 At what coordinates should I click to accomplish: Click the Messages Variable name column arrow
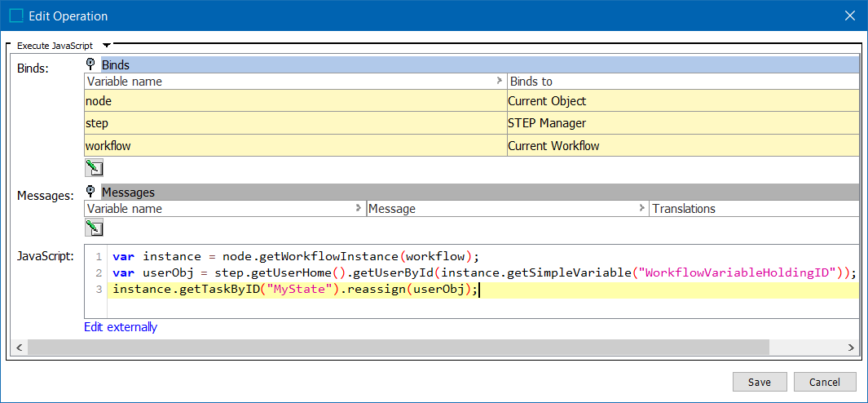359,209
